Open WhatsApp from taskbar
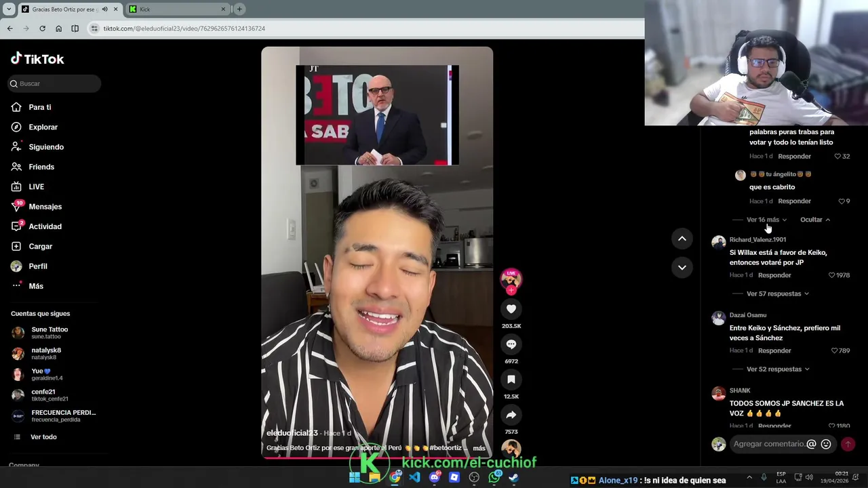Image resolution: width=868 pixels, height=488 pixels. click(494, 478)
